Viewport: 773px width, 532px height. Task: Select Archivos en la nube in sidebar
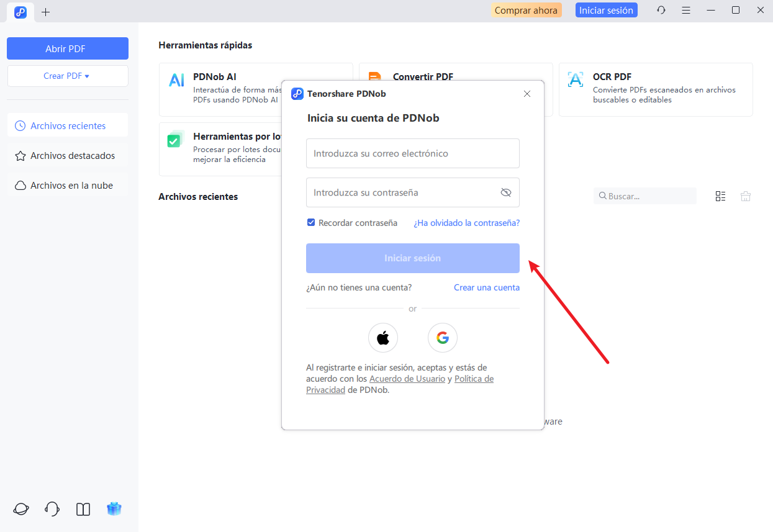[67, 185]
